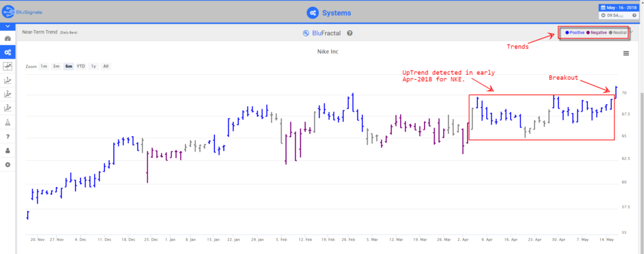Click the Systems page title
Image resolution: width=644 pixels, height=254 pixels.
tap(336, 13)
